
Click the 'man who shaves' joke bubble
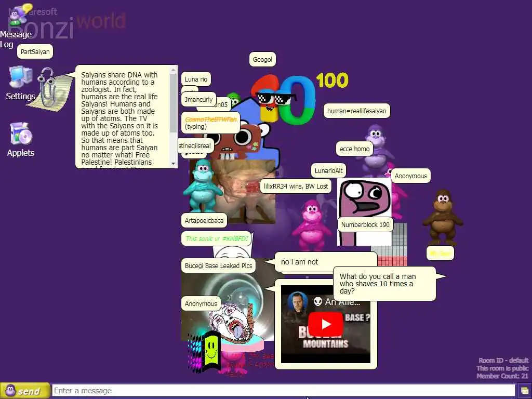point(384,284)
